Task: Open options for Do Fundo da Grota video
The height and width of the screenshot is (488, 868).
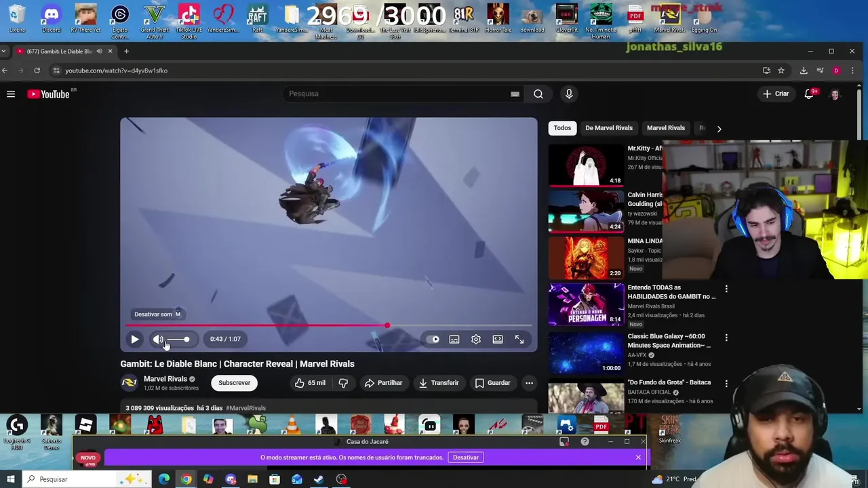Action: coord(726,384)
